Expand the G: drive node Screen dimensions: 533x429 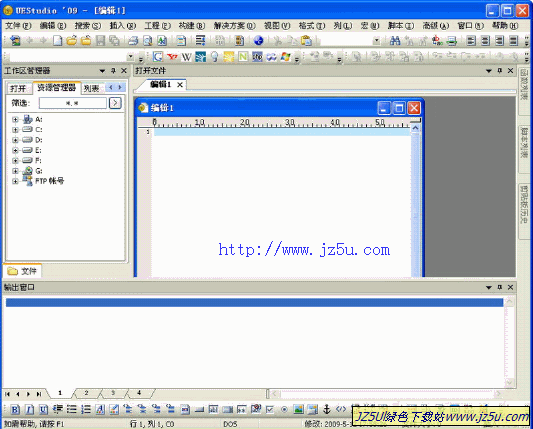pyautogui.click(x=15, y=171)
